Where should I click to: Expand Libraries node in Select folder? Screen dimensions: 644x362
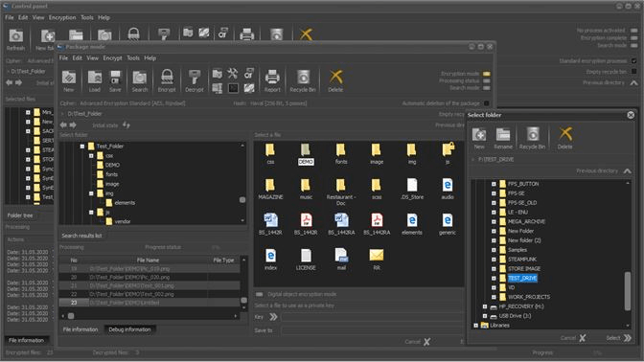(x=475, y=326)
